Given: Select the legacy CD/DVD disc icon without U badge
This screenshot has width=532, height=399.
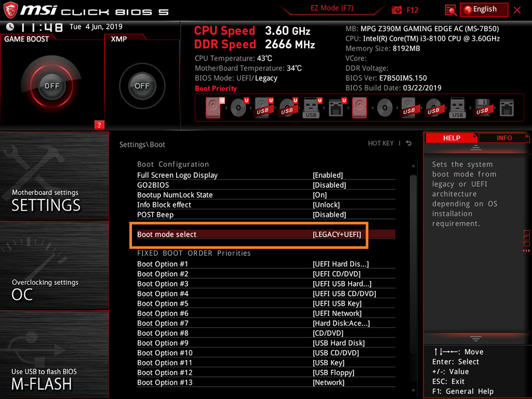Looking at the screenshot, I should pos(385,108).
